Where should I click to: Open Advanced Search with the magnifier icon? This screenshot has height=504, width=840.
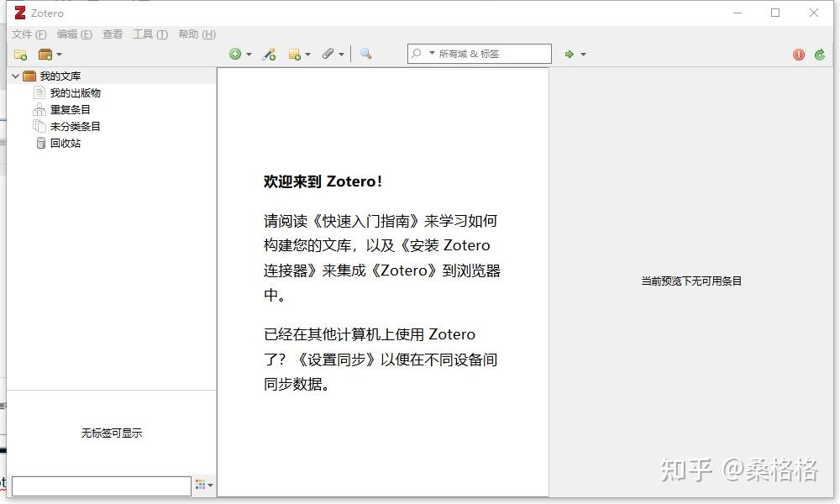tap(365, 54)
